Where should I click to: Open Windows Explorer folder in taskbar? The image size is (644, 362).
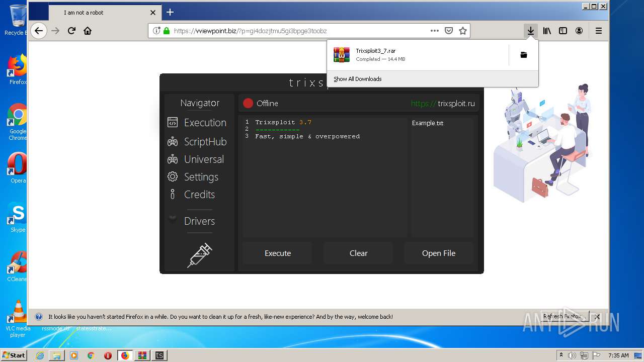click(57, 355)
